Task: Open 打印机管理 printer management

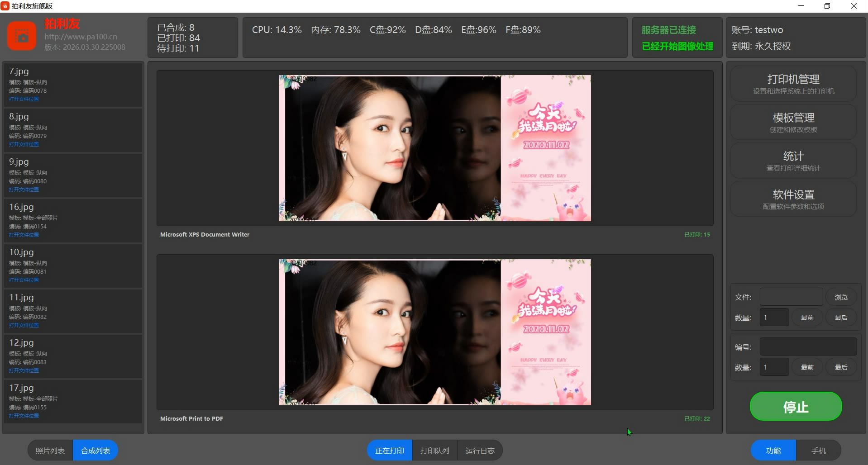Action: click(793, 84)
